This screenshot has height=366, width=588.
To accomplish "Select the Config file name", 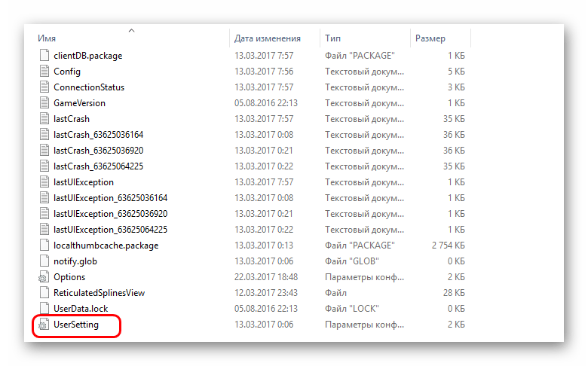I will tap(67, 72).
